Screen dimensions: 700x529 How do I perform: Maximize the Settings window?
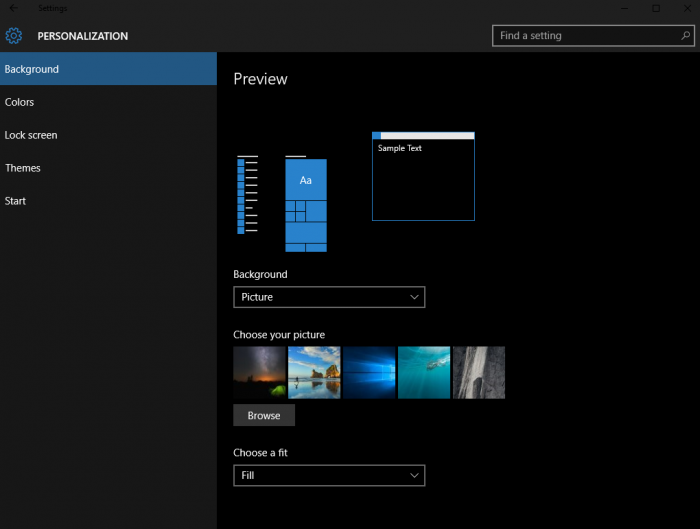(655, 8)
